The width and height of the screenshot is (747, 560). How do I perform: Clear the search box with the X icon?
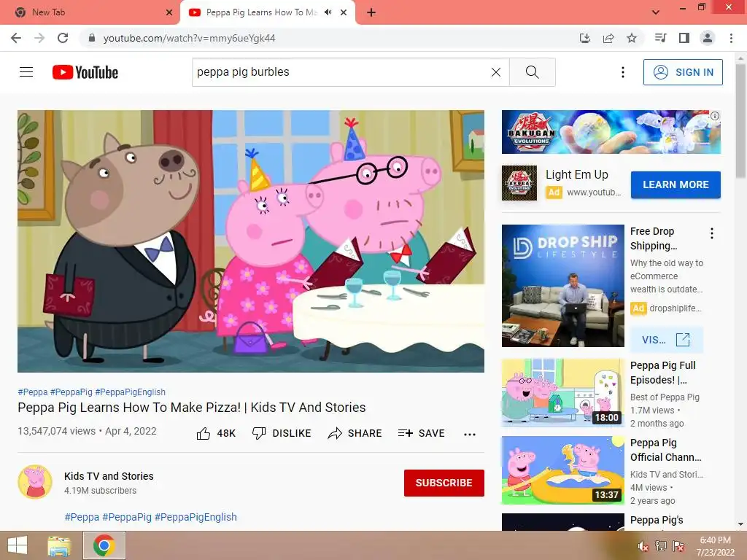click(x=496, y=72)
